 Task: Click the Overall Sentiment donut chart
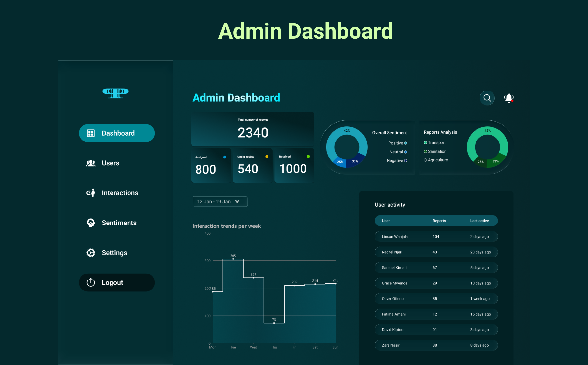[x=346, y=147]
